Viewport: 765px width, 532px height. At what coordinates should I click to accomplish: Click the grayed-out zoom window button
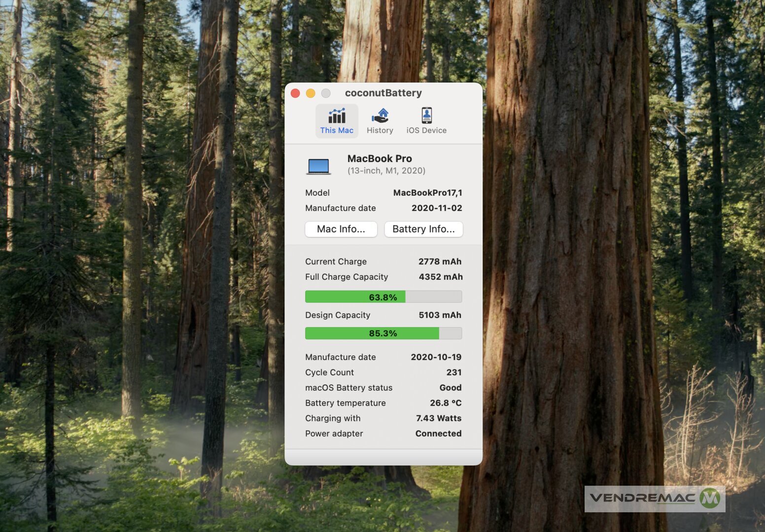pos(326,94)
